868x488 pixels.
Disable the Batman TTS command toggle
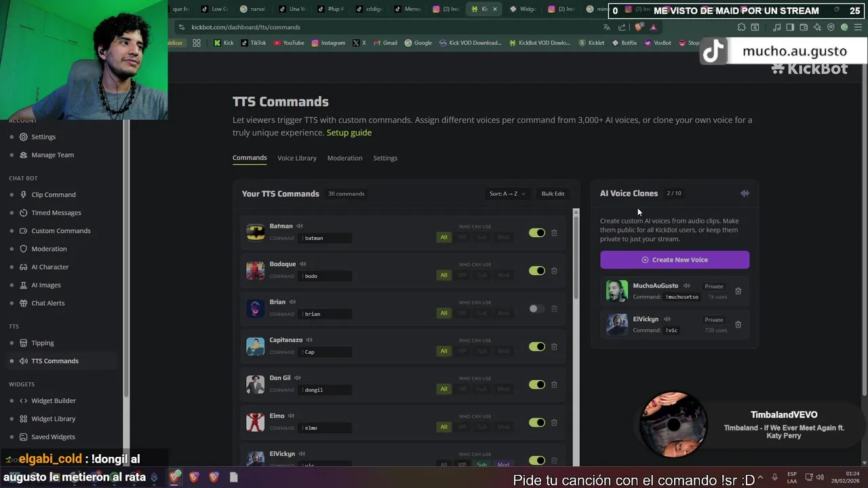point(537,232)
